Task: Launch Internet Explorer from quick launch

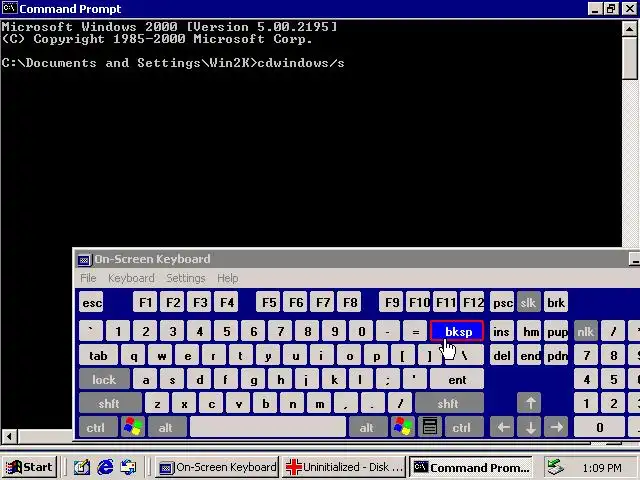Action: click(105, 467)
